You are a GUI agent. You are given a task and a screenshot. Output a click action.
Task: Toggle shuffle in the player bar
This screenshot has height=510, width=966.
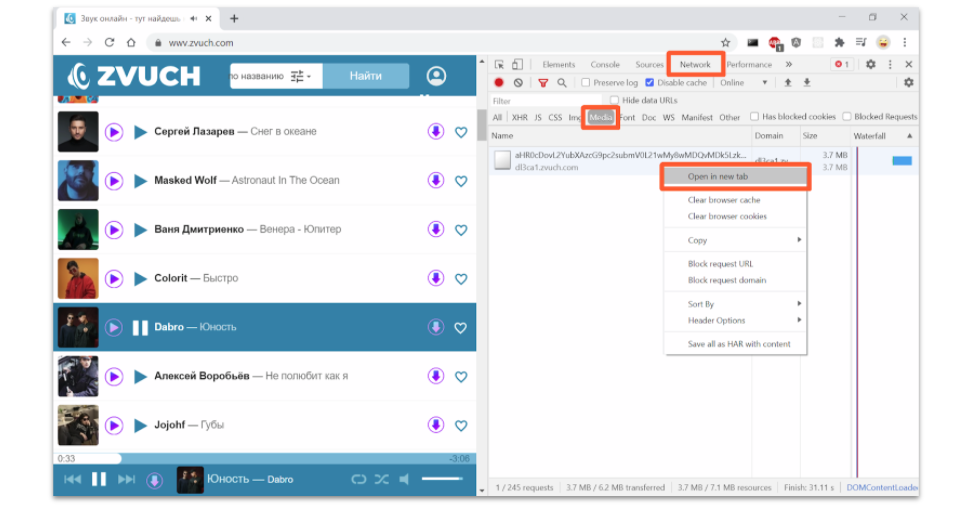coord(381,479)
